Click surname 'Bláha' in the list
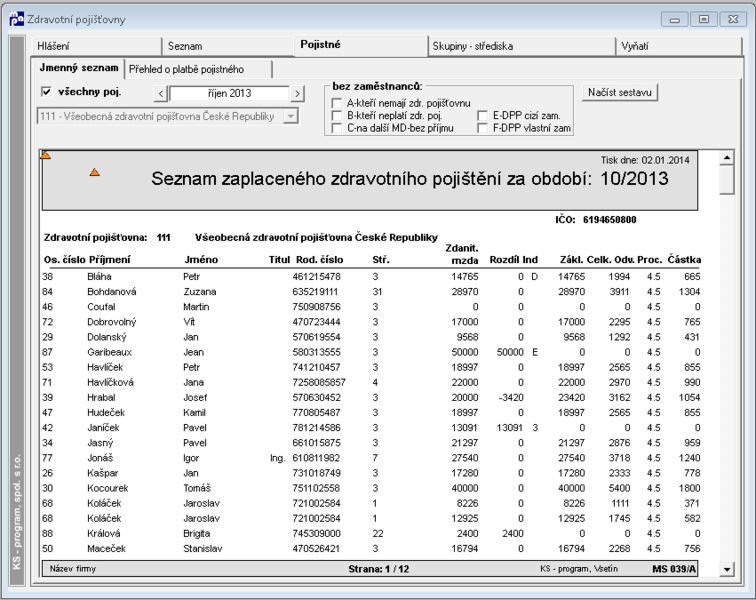Image resolution: width=756 pixels, height=600 pixels. pyautogui.click(x=99, y=277)
